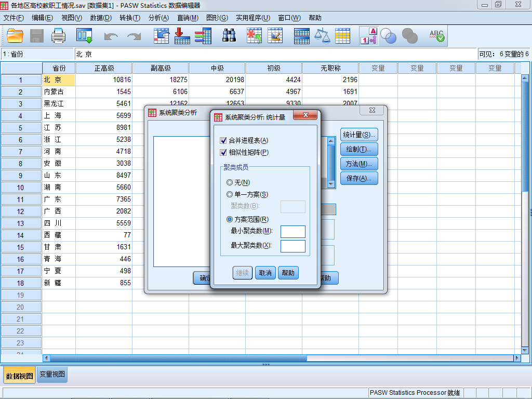532x399 pixels.
Task: Open the data file folder icon
Action: pos(15,36)
